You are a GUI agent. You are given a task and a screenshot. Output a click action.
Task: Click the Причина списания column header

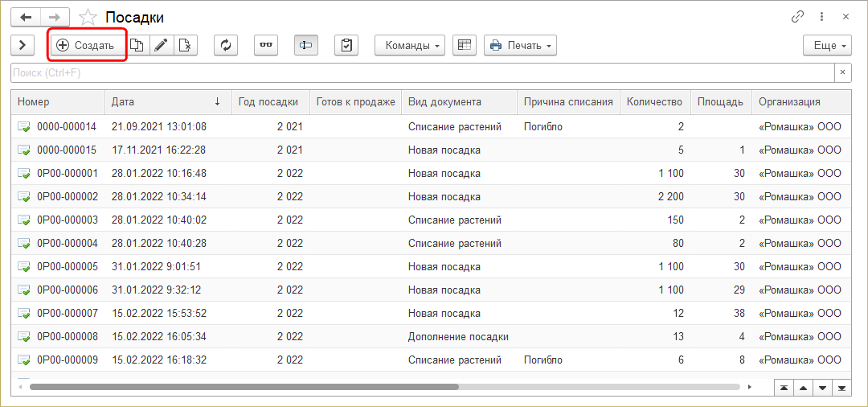[x=568, y=102]
